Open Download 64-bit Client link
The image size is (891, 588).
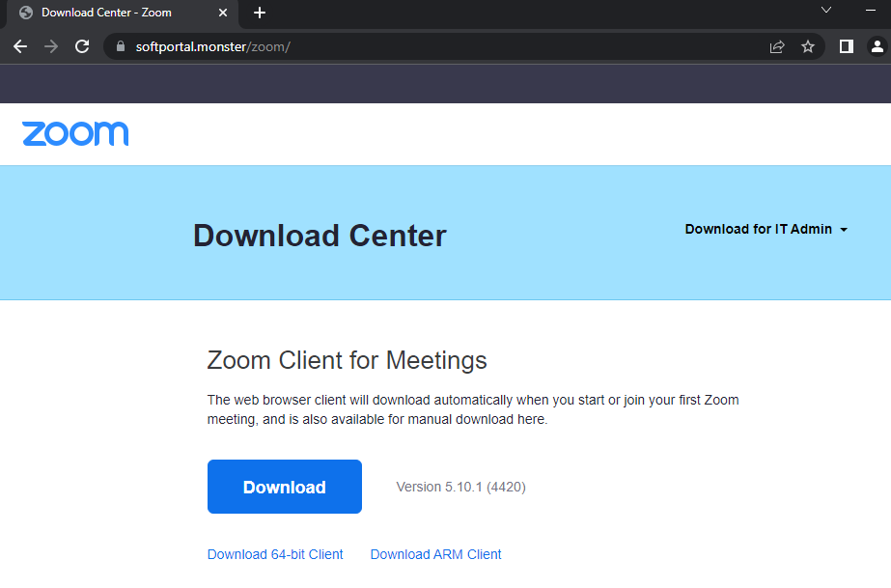[x=275, y=554]
